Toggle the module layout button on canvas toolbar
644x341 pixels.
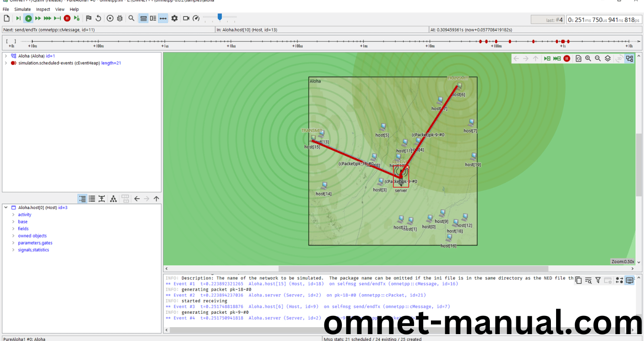pyautogui.click(x=629, y=58)
